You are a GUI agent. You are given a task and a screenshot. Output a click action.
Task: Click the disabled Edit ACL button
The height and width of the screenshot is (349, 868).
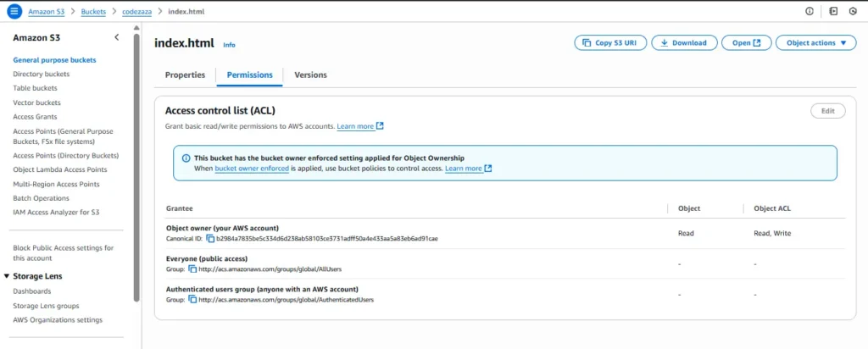[x=827, y=111]
